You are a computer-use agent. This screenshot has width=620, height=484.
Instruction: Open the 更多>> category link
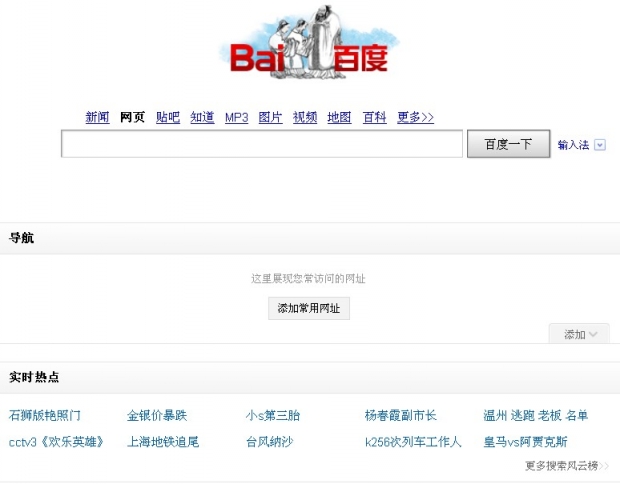point(415,118)
